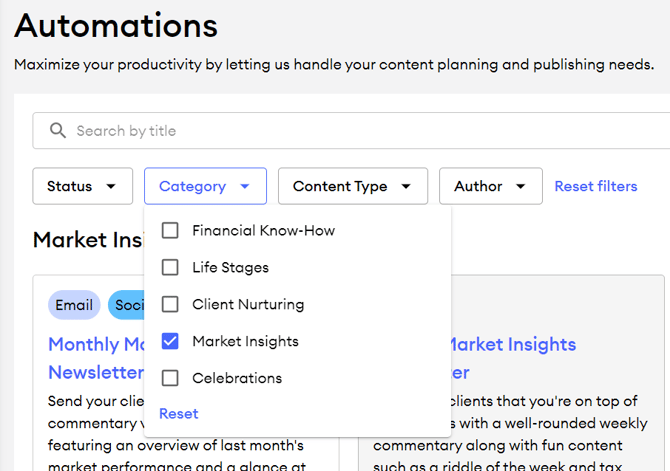Open the Author filter dropdown
The height and width of the screenshot is (471, 670).
tap(490, 186)
